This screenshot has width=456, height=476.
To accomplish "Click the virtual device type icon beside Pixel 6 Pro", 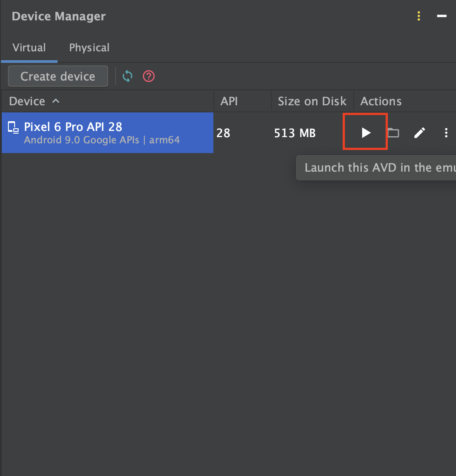I will tap(13, 127).
